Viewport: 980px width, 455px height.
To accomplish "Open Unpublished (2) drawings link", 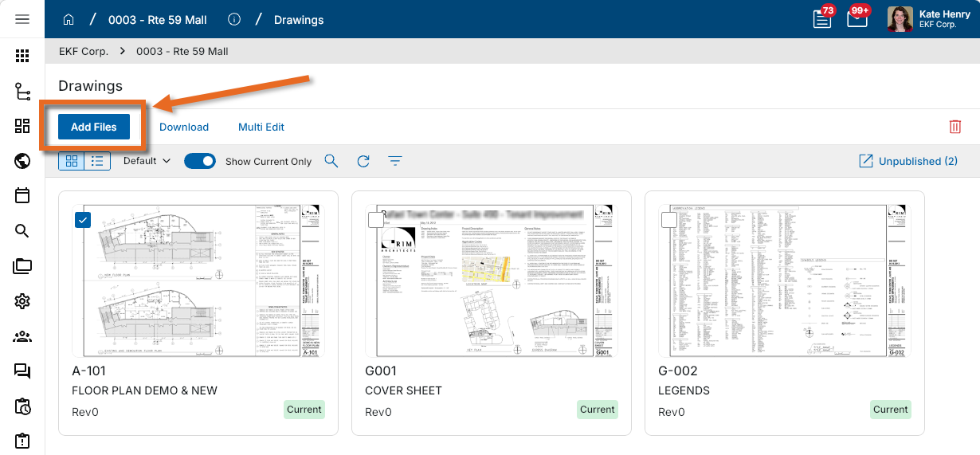I will [x=908, y=161].
